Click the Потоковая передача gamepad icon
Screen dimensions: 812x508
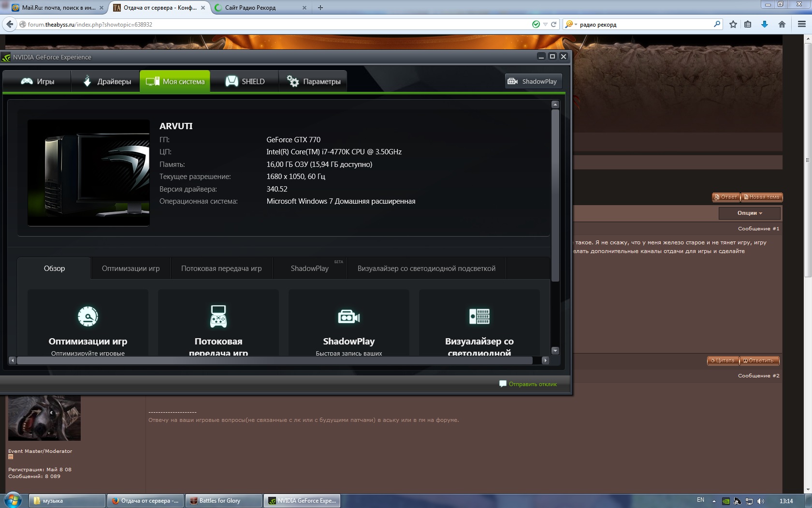coord(218,316)
